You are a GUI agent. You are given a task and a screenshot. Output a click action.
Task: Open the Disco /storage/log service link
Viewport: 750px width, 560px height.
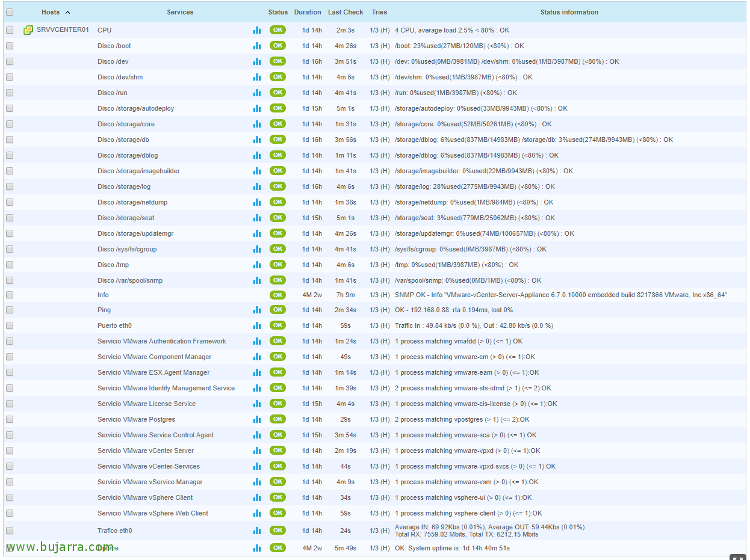click(124, 186)
